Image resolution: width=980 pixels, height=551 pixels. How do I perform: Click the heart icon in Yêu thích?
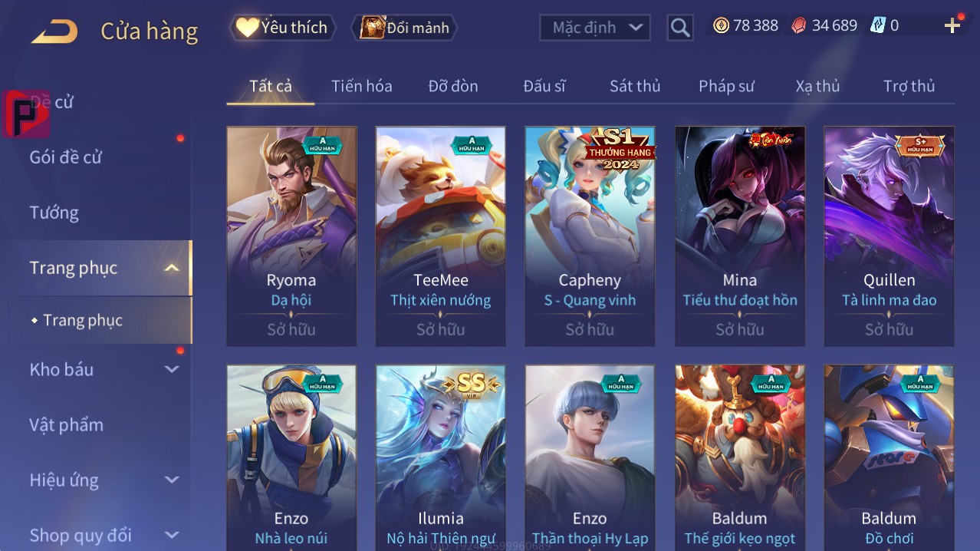click(247, 27)
